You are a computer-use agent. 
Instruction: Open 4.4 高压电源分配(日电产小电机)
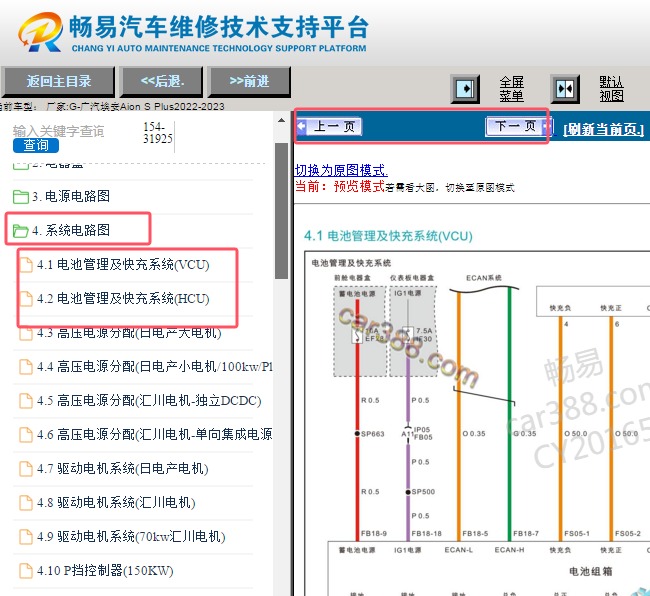tap(154, 366)
